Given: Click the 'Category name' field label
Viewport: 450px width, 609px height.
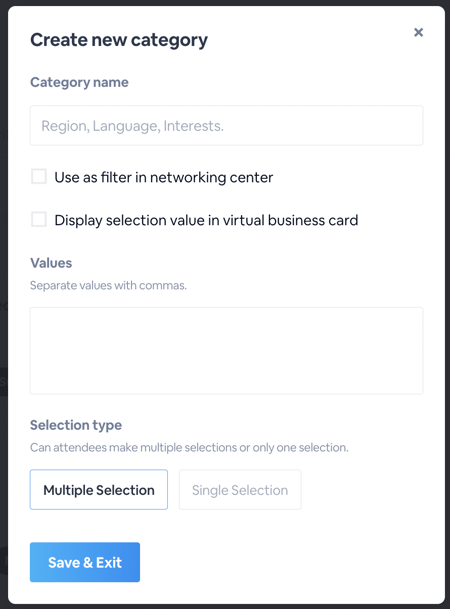Looking at the screenshot, I should tap(79, 82).
